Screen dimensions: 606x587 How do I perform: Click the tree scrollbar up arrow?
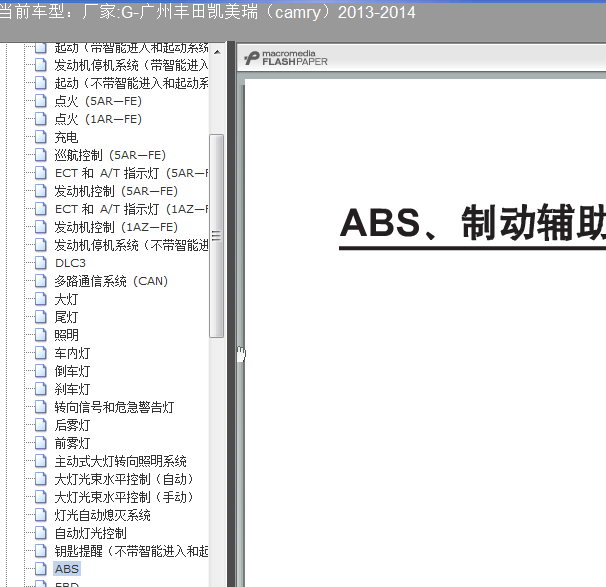[x=217, y=52]
